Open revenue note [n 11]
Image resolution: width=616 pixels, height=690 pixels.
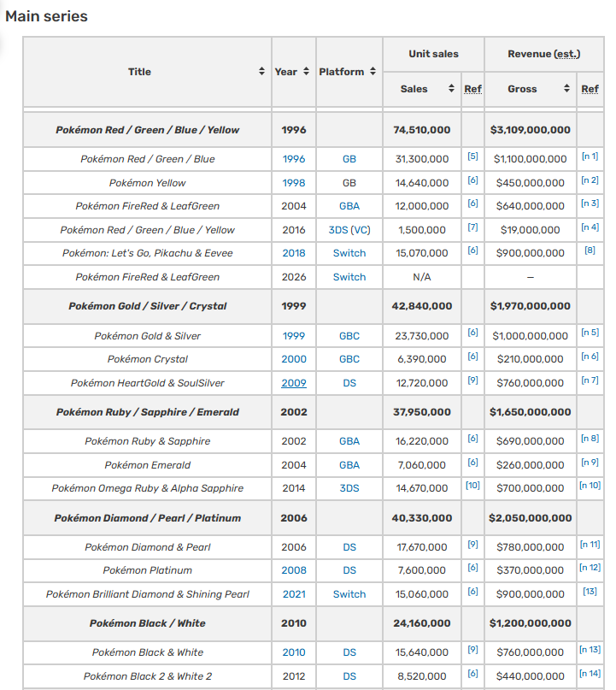pyautogui.click(x=590, y=545)
